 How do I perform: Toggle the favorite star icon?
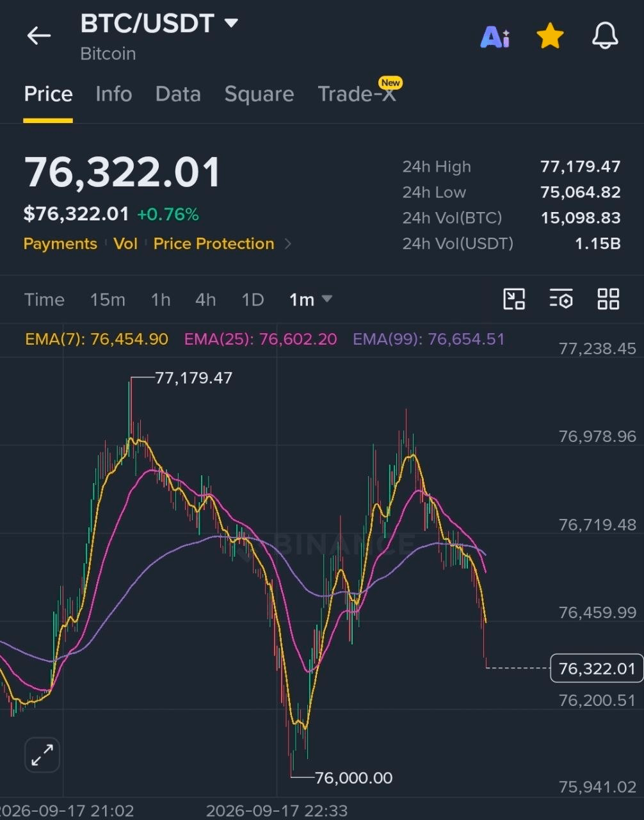click(x=550, y=36)
